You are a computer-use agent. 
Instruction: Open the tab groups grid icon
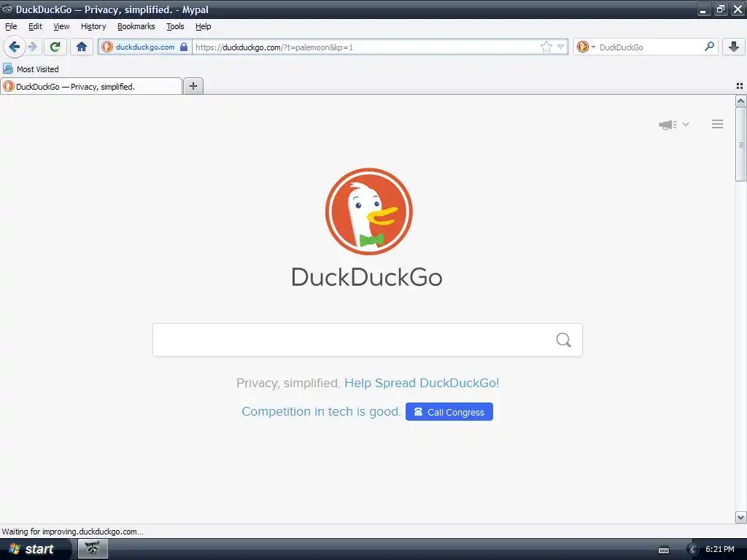tap(740, 86)
